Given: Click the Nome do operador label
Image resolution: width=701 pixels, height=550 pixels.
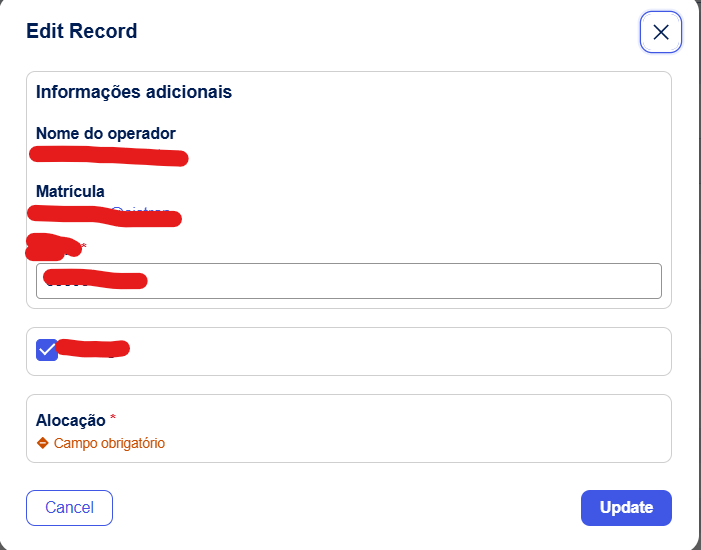Looking at the screenshot, I should coord(106,133).
